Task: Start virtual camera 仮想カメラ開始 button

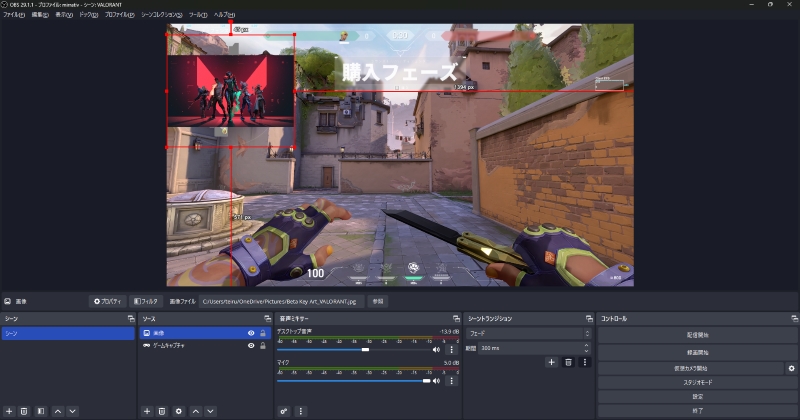Action: click(691, 368)
